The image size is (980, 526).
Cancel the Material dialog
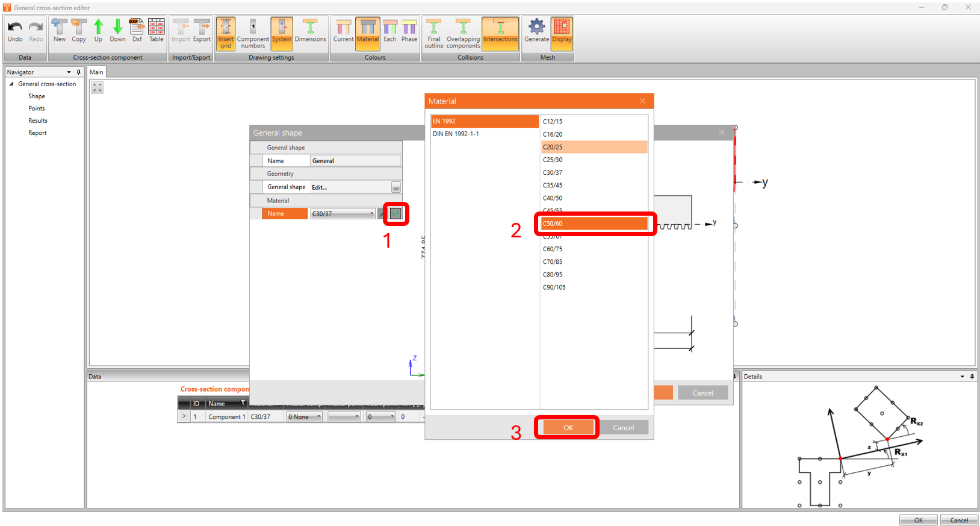pos(623,428)
